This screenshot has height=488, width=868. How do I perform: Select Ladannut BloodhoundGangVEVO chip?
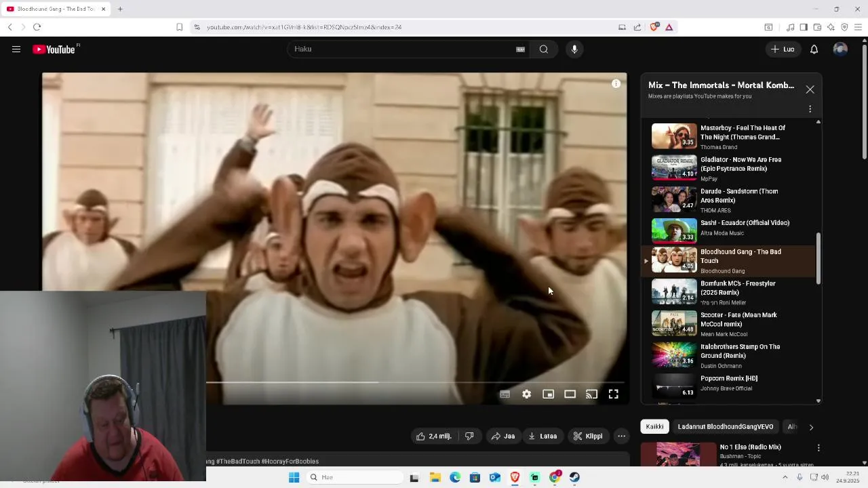pyautogui.click(x=726, y=427)
